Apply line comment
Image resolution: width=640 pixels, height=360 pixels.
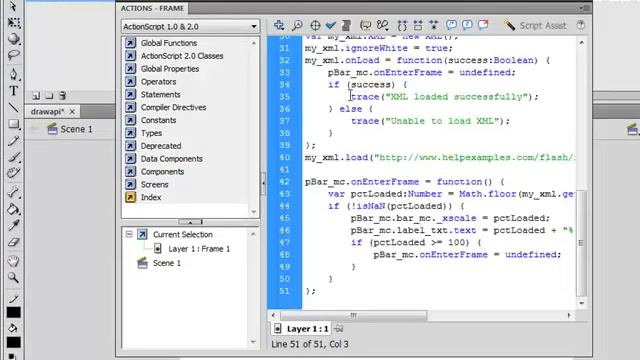click(467, 25)
